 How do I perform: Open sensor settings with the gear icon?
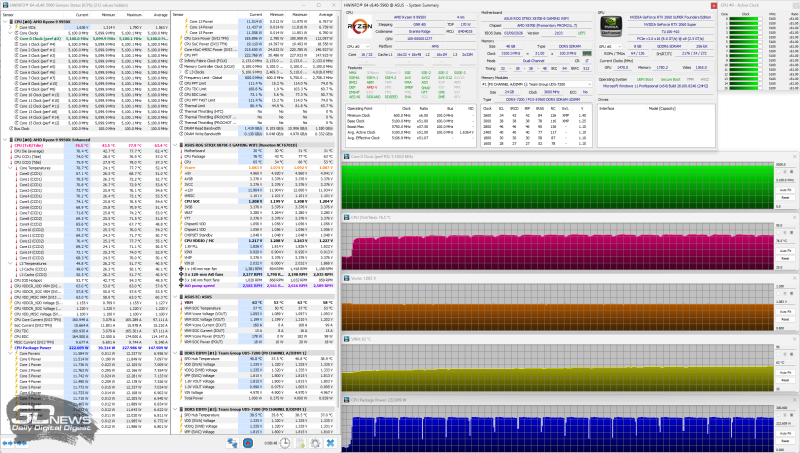coord(315,443)
